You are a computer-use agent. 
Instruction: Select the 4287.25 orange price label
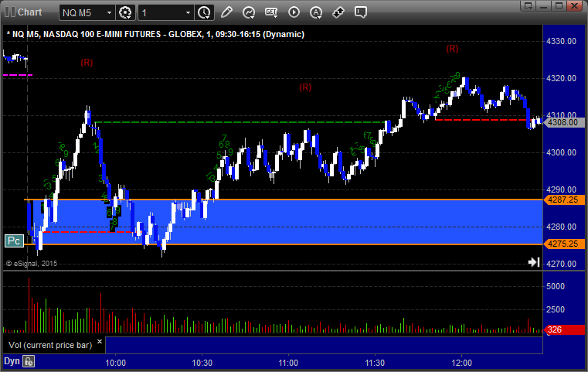565,200
